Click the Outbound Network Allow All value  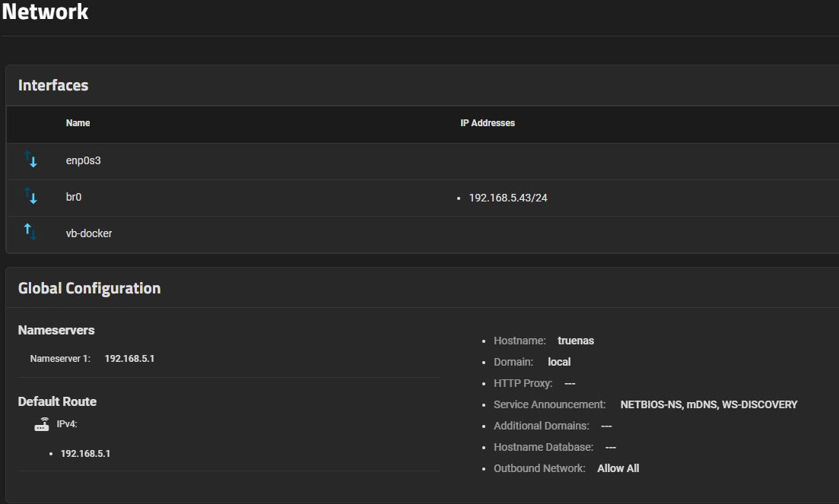click(x=618, y=468)
